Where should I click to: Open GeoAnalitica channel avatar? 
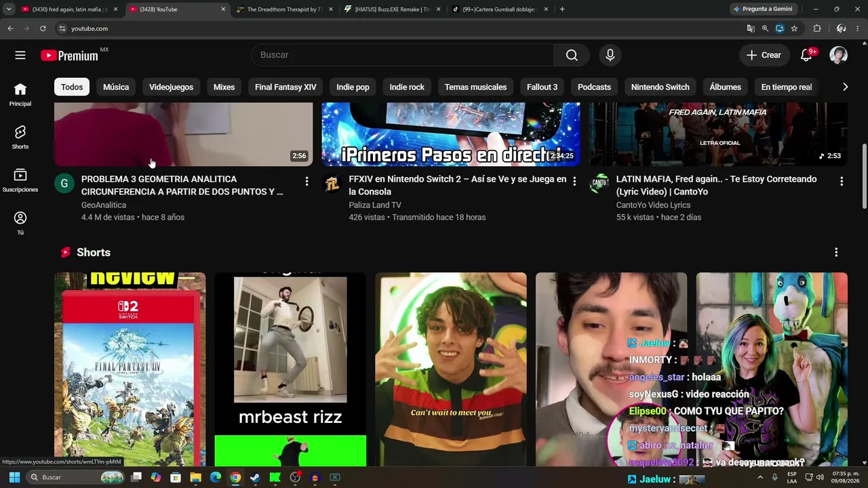pos(64,183)
